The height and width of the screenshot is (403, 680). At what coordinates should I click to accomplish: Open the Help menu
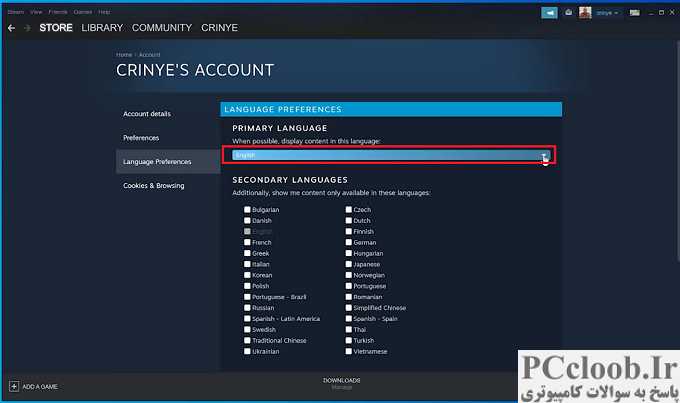[x=104, y=12]
